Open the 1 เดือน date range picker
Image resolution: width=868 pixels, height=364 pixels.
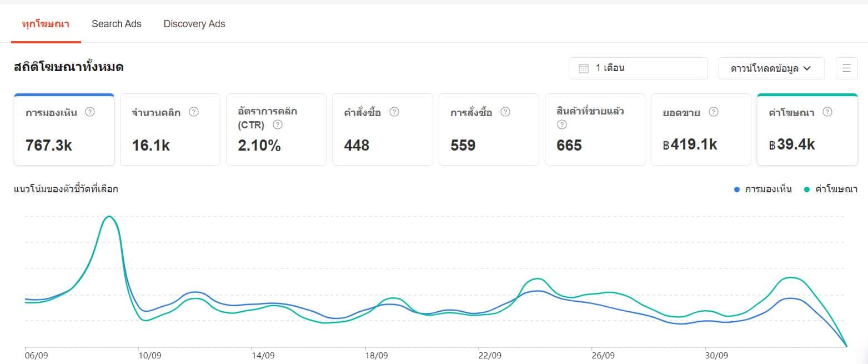click(638, 68)
